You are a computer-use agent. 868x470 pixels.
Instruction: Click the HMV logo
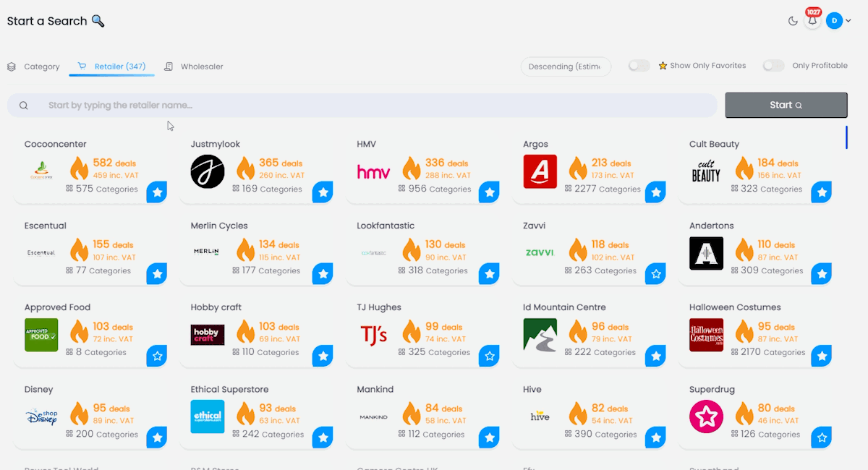click(374, 172)
